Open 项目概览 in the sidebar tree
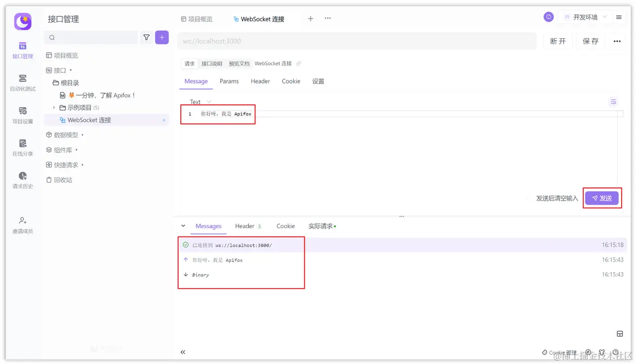 (62, 56)
